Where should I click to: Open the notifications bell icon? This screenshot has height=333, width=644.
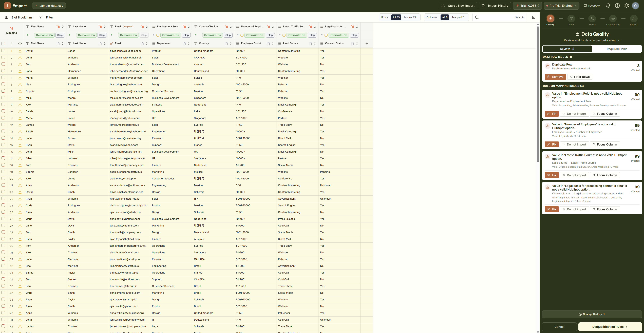608,6
